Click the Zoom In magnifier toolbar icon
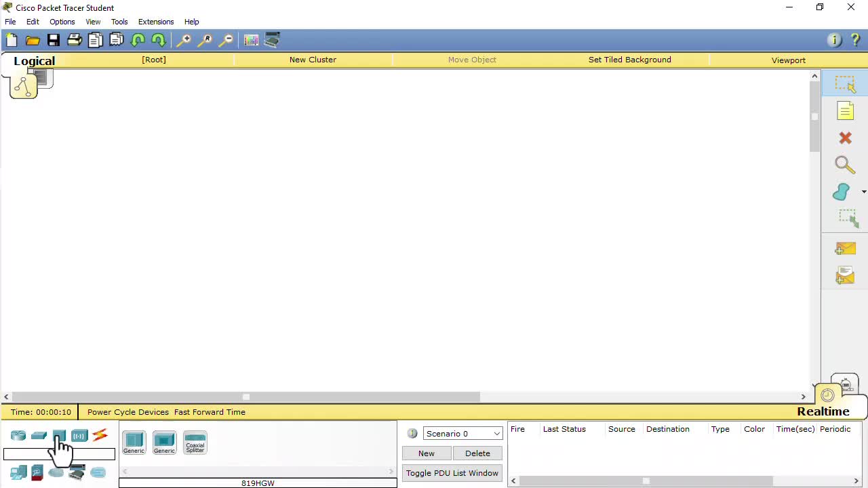Viewport: 868px width, 488px height. pos(184,40)
